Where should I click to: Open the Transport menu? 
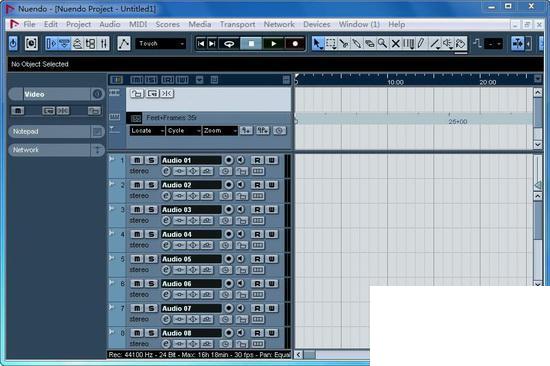click(x=237, y=25)
